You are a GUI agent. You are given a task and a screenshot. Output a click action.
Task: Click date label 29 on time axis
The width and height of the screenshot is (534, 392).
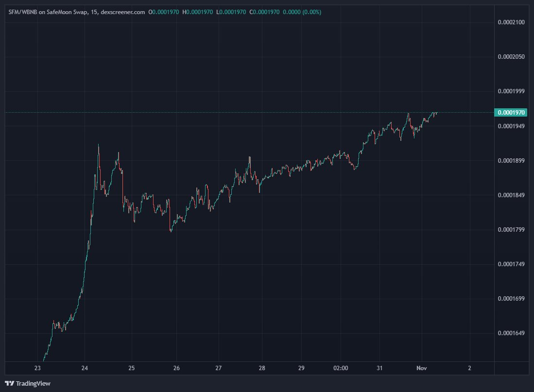tap(301, 368)
